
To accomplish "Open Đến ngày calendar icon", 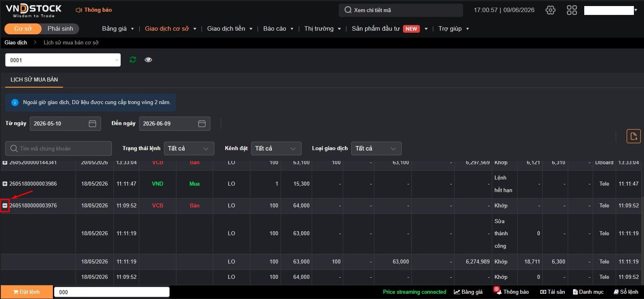I will click(x=202, y=123).
